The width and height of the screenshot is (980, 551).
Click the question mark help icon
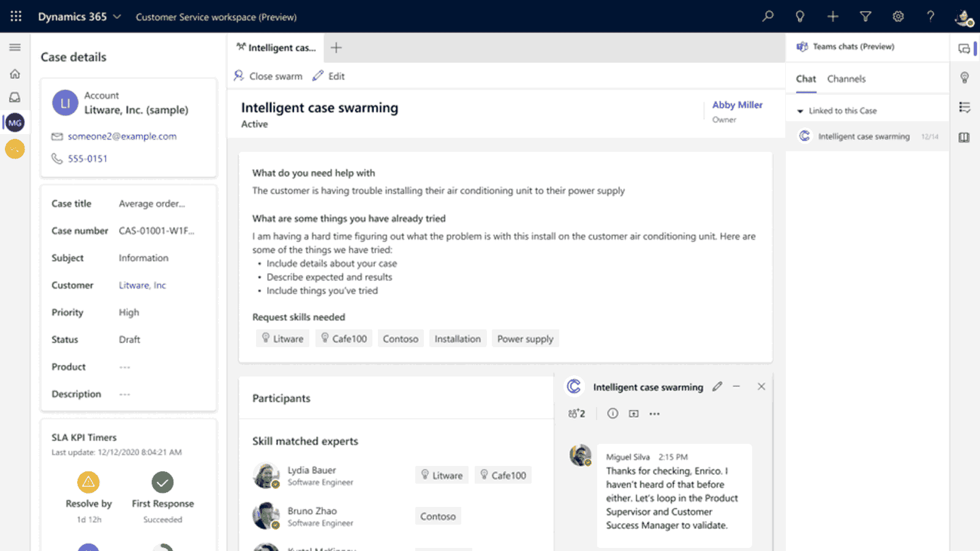click(x=930, y=17)
